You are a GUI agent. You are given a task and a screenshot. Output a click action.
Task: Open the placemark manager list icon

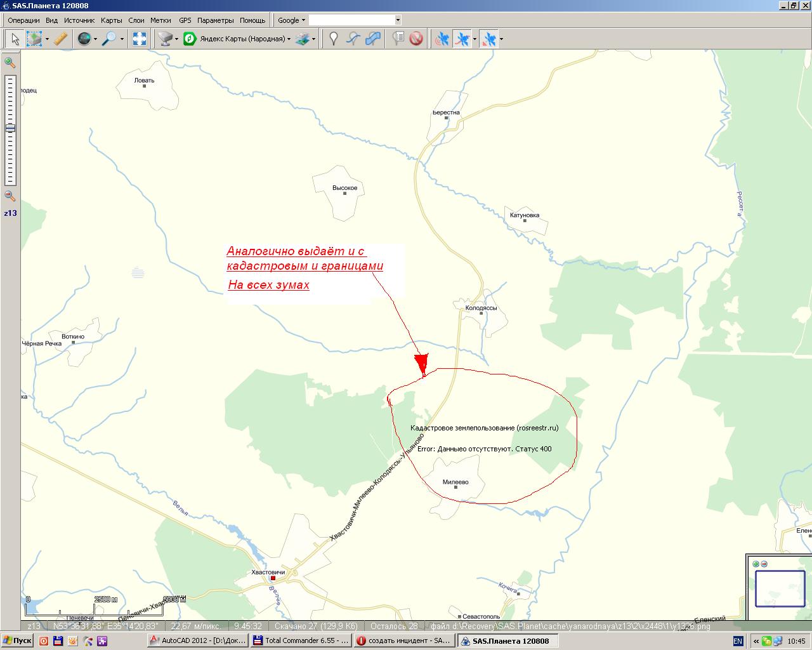tap(398, 39)
